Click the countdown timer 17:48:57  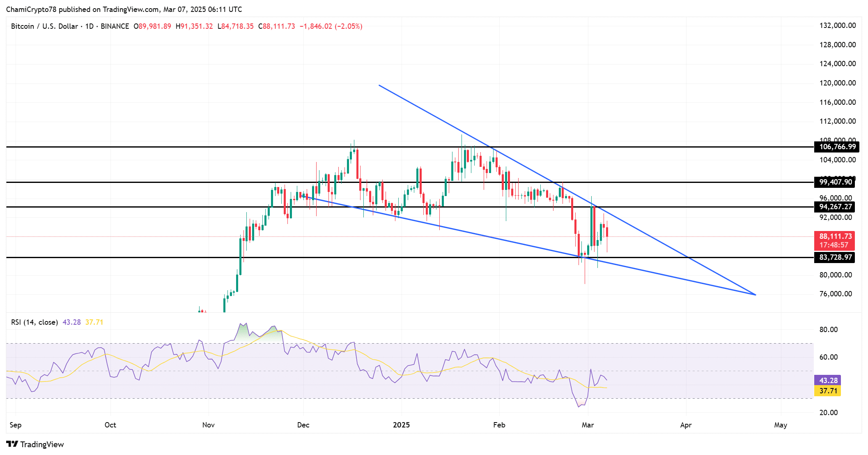tap(834, 245)
